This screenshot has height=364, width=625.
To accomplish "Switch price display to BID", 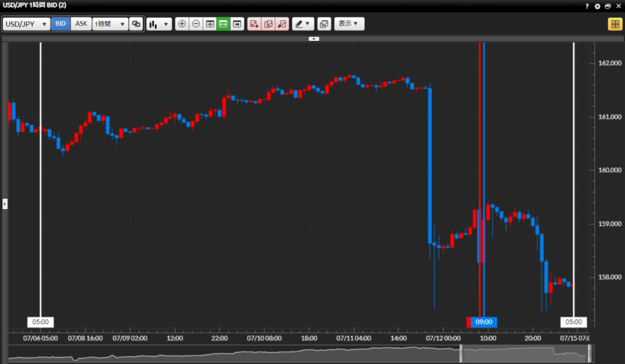I will (60, 24).
